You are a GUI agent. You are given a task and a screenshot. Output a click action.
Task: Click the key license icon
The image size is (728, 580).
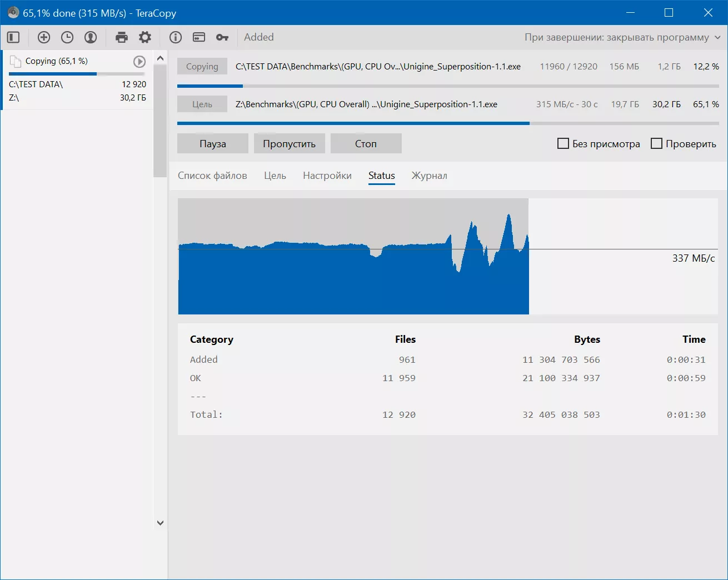pyautogui.click(x=222, y=37)
